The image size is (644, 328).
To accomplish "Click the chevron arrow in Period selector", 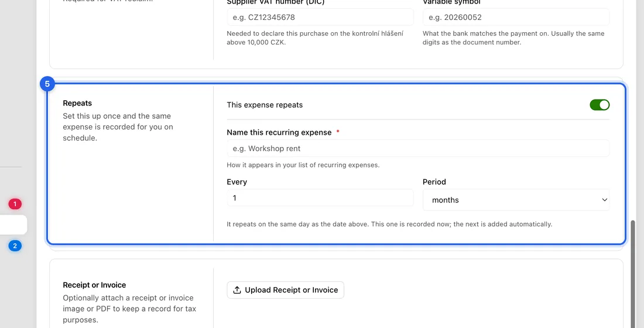I will 605,200.
